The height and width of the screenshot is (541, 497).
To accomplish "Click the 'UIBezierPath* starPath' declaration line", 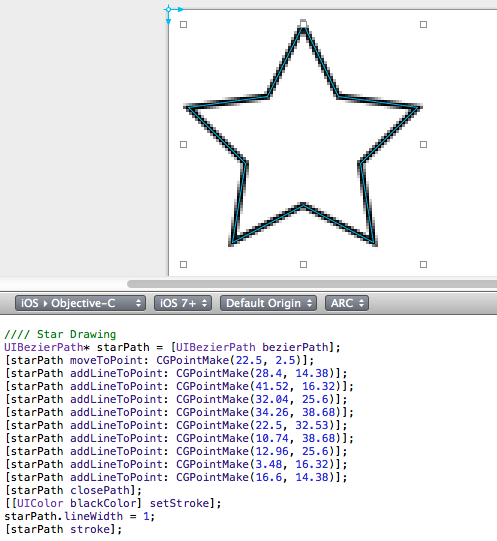I will click(x=172, y=347).
